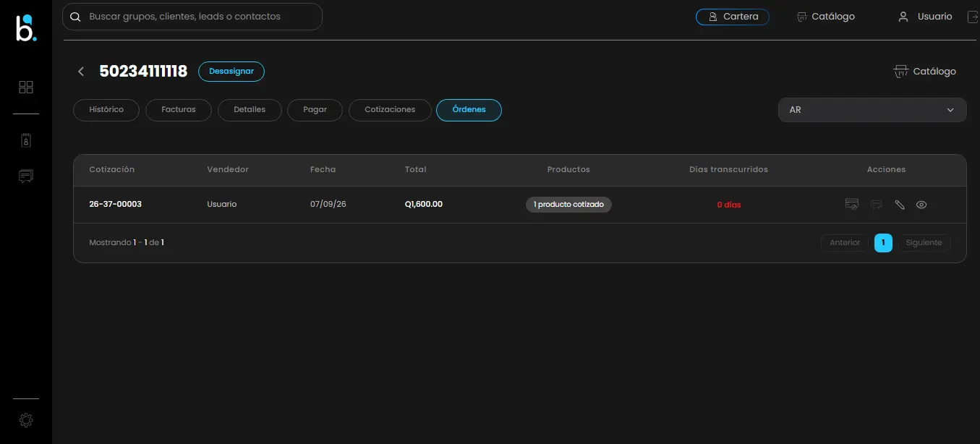Click the Total column header
980x444 pixels.
[x=416, y=169]
